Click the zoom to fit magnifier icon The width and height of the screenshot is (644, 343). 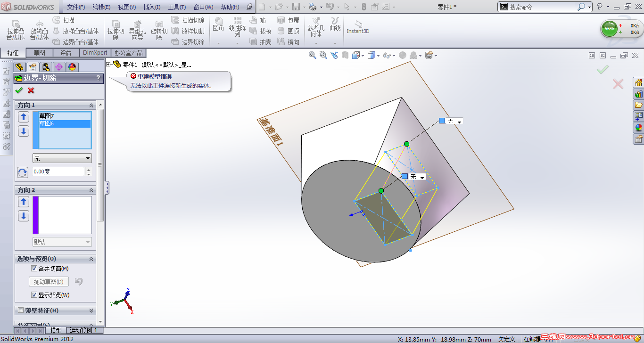(x=312, y=55)
